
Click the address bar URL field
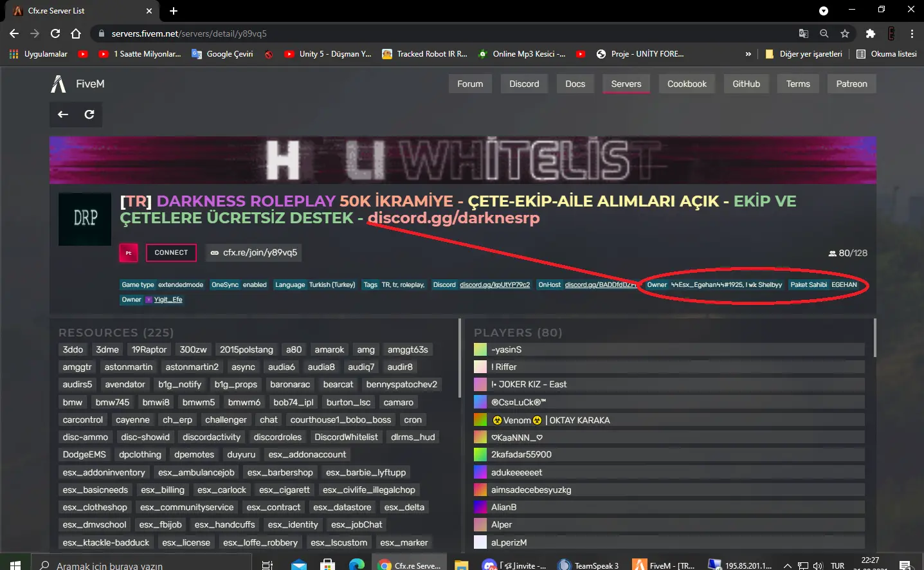444,33
